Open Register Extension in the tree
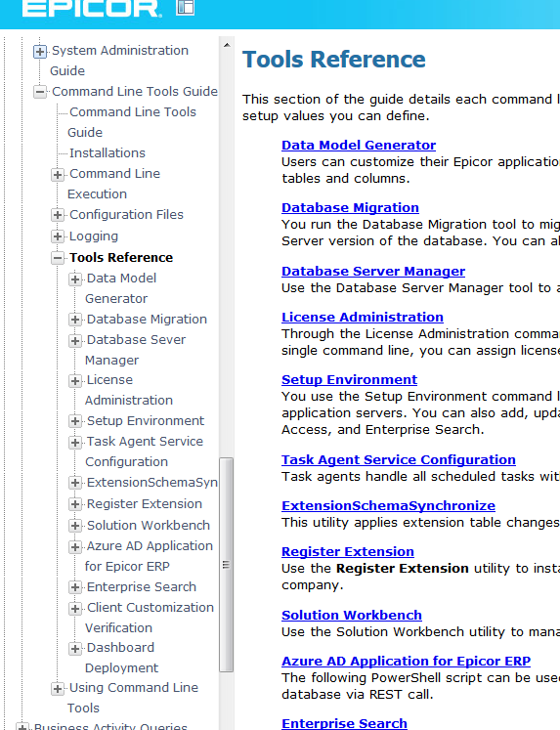Image resolution: width=560 pixels, height=730 pixels. pyautogui.click(x=145, y=503)
